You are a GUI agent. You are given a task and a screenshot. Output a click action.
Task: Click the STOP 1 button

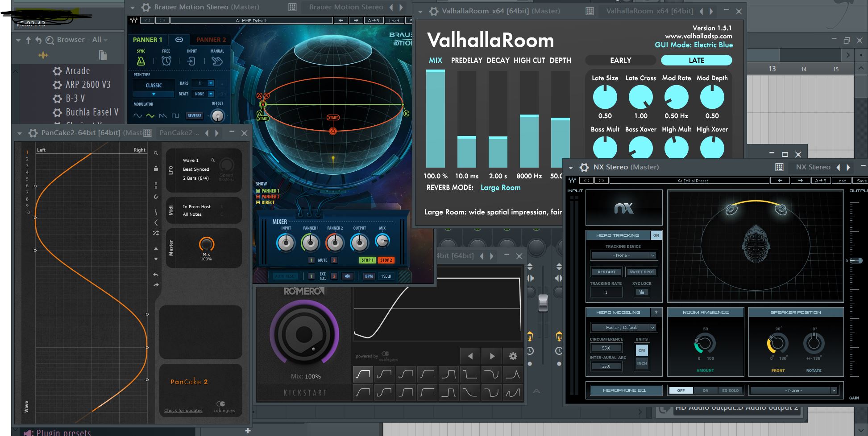click(367, 260)
